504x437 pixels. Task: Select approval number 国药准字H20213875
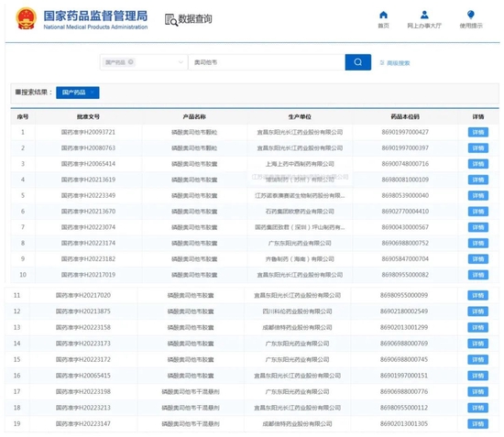point(83,311)
